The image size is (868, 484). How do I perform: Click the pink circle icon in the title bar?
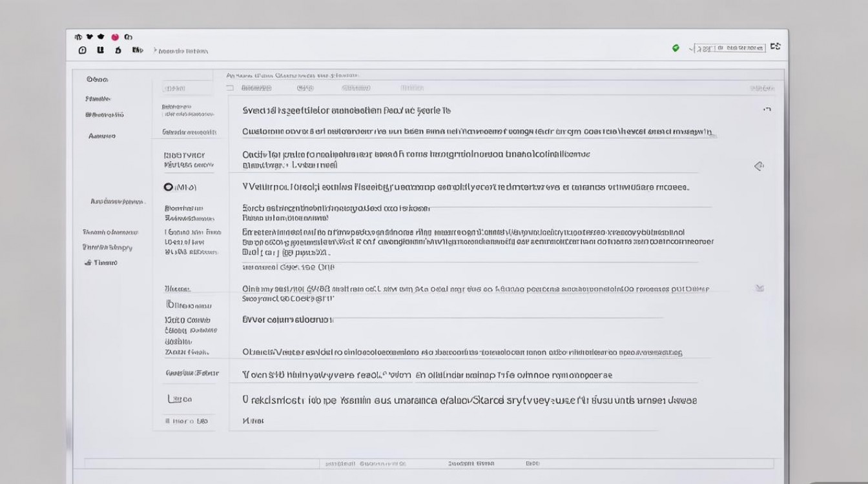[x=115, y=37]
